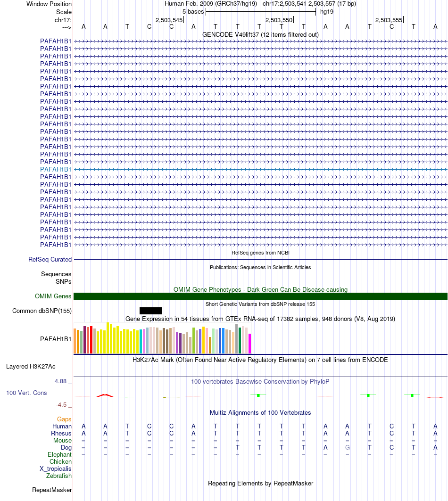
Task: Click the 'hg19' label beside scale bar
Action: pyautogui.click(x=327, y=11)
